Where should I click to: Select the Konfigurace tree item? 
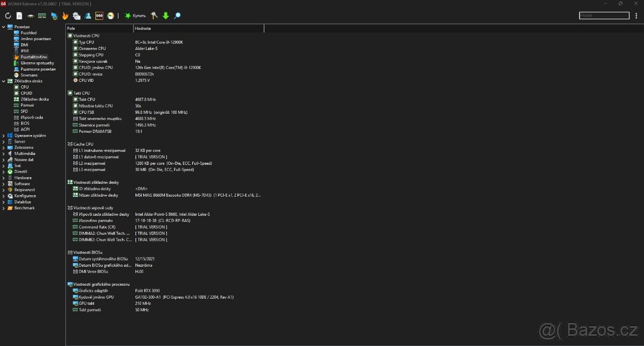click(25, 196)
